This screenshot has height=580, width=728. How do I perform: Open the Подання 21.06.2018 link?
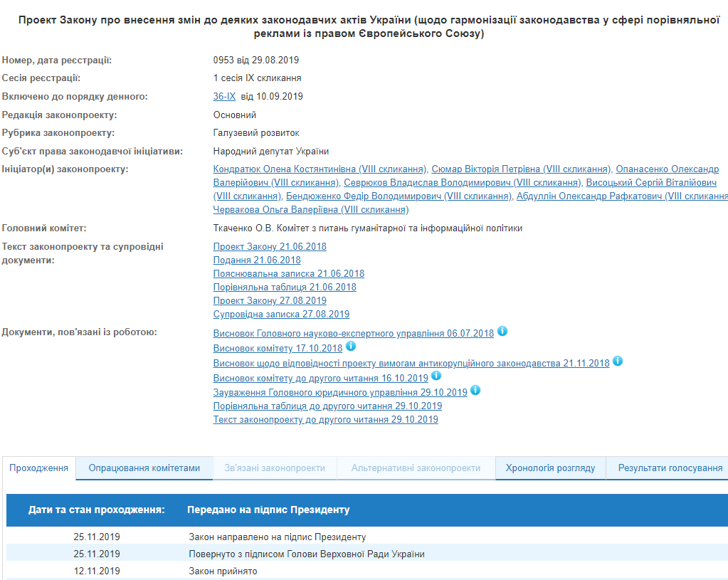coord(256,260)
